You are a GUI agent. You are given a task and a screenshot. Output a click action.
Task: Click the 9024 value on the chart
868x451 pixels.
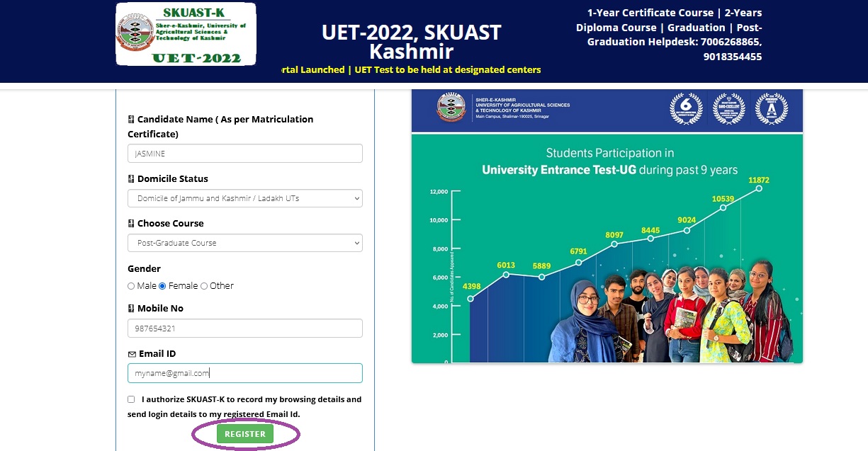coord(686,219)
